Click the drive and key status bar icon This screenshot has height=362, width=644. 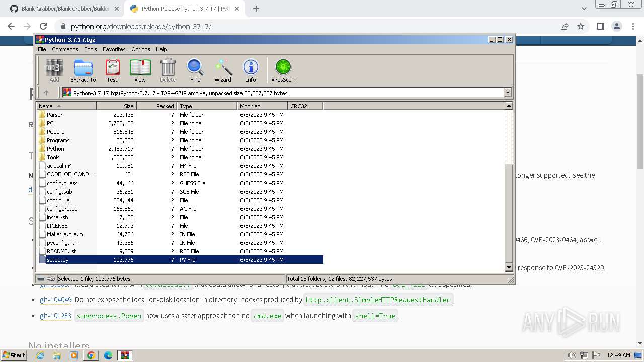(46, 279)
